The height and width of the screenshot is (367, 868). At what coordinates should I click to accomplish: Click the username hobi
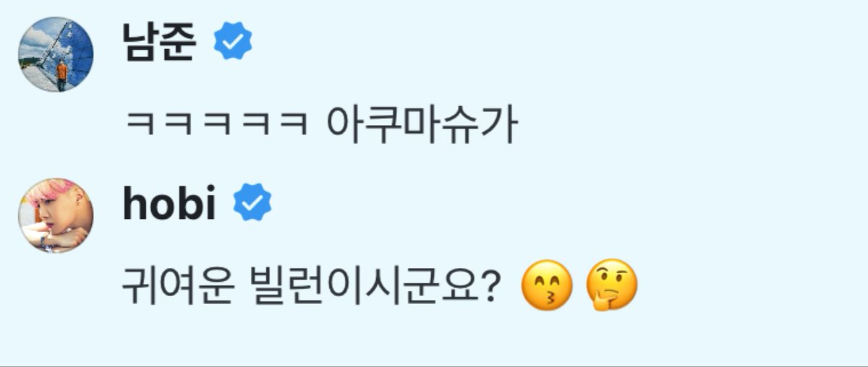coord(169,205)
